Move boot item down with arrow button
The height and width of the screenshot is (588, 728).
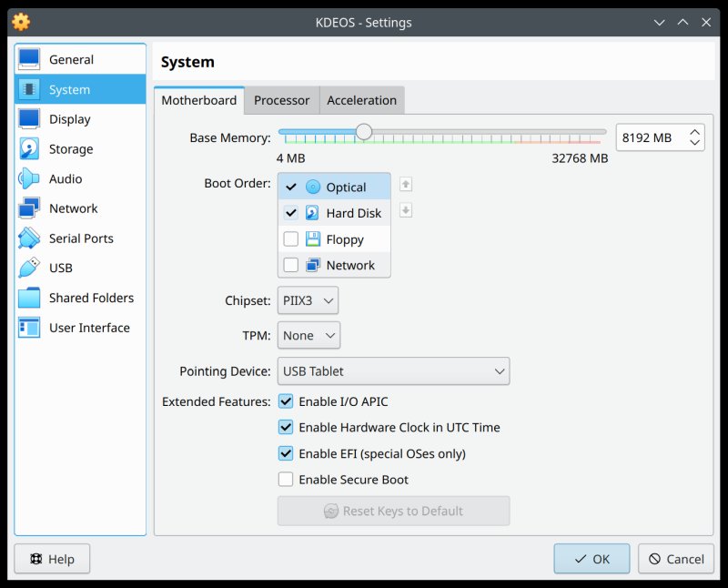(406, 210)
